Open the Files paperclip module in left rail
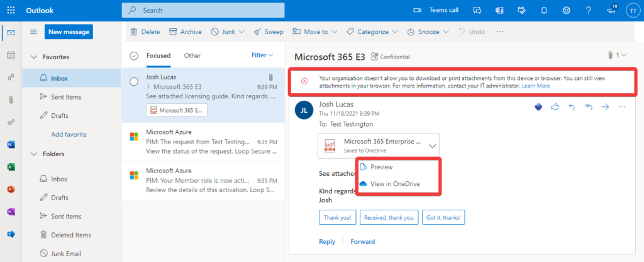This screenshot has width=644, height=262. [11, 100]
